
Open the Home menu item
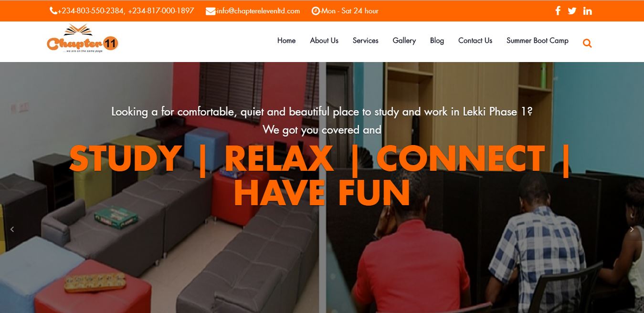click(x=286, y=41)
